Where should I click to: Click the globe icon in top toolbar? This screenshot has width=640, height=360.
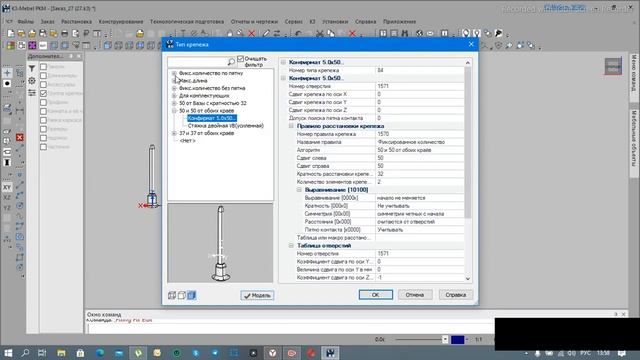[x=419, y=33]
